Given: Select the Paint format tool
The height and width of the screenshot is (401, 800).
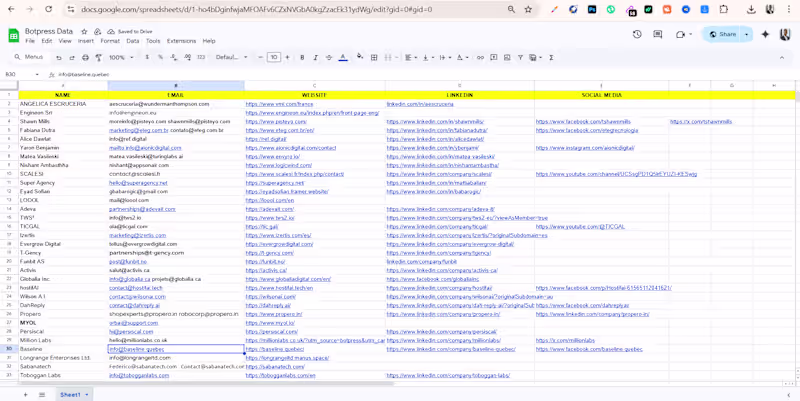Looking at the screenshot, I should click(99, 58).
